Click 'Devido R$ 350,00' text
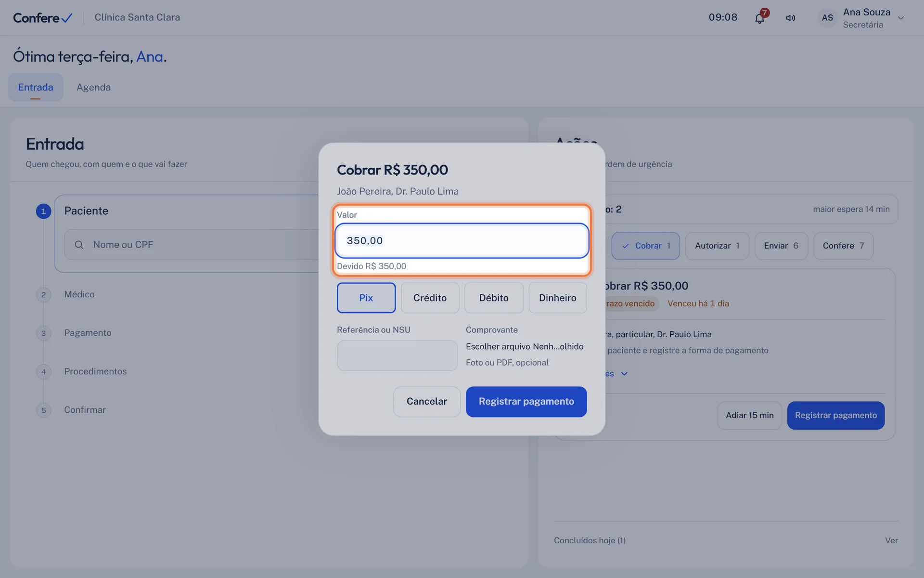 click(372, 266)
